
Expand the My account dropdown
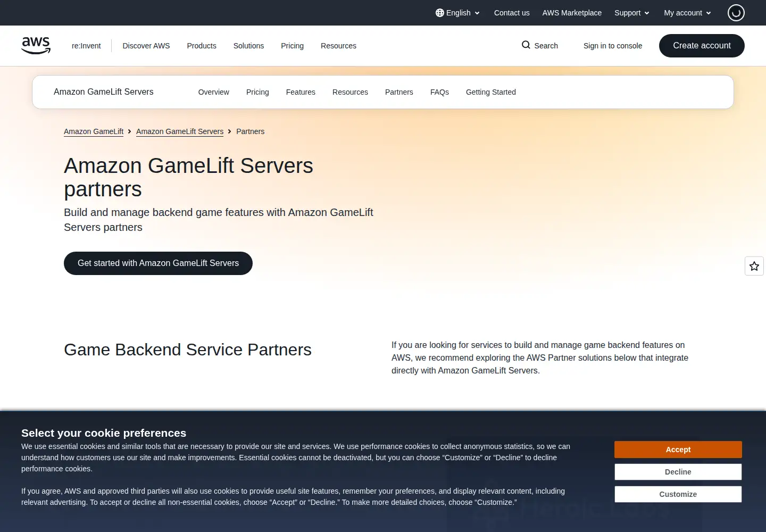pos(687,13)
